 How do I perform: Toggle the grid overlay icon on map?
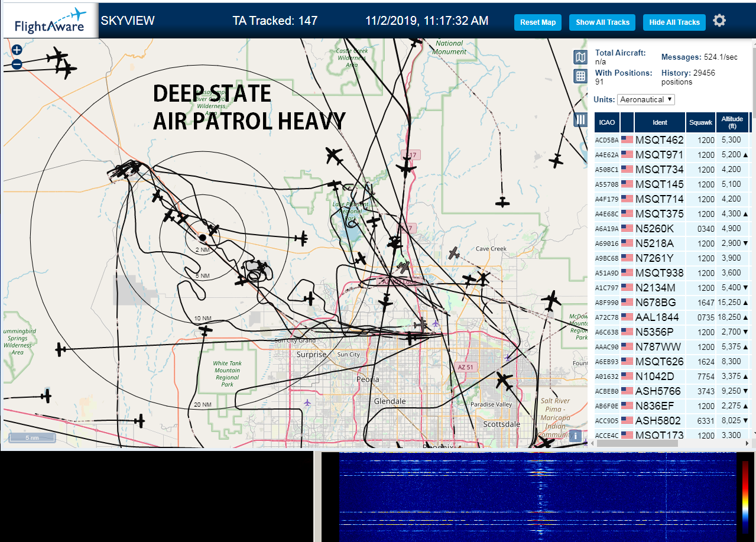[580, 76]
